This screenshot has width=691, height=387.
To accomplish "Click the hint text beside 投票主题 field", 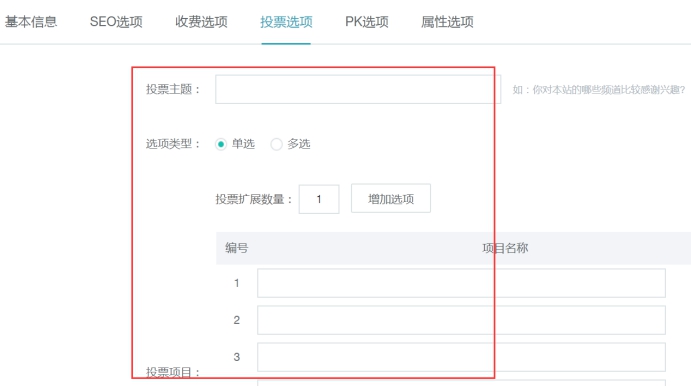I will pos(599,90).
